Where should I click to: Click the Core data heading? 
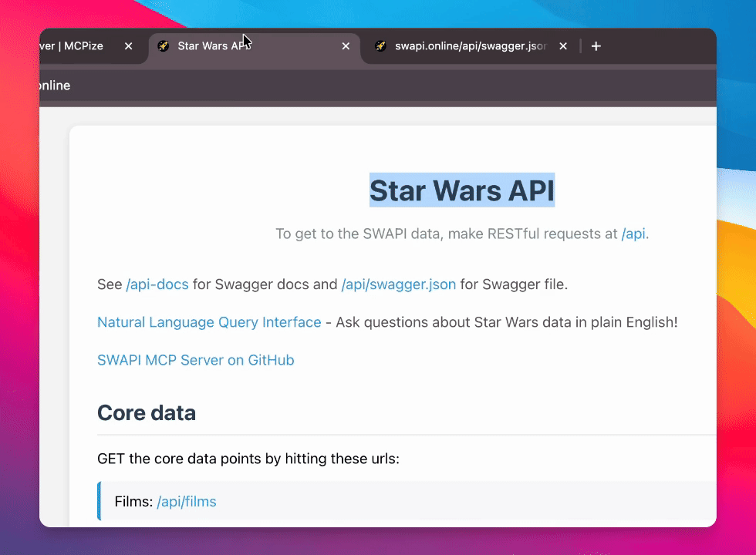(x=147, y=413)
